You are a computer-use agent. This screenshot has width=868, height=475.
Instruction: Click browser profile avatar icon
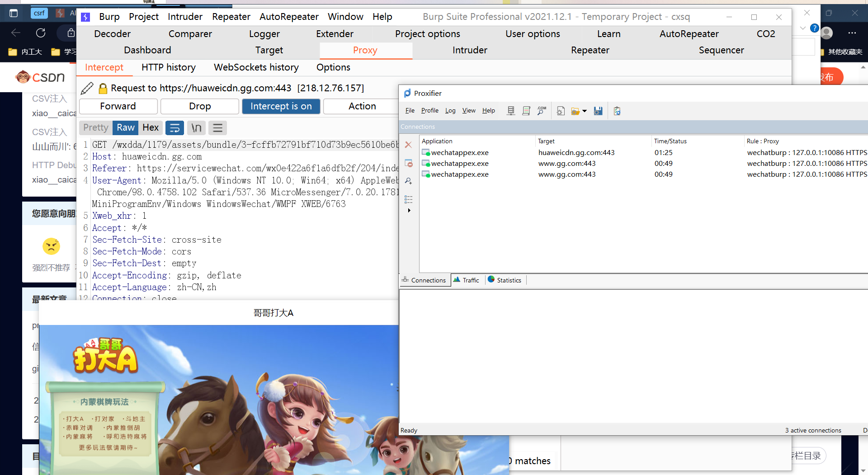[x=827, y=33]
